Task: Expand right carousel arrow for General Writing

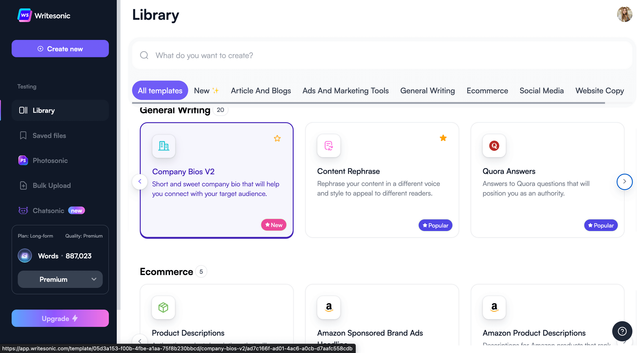Action: click(624, 181)
